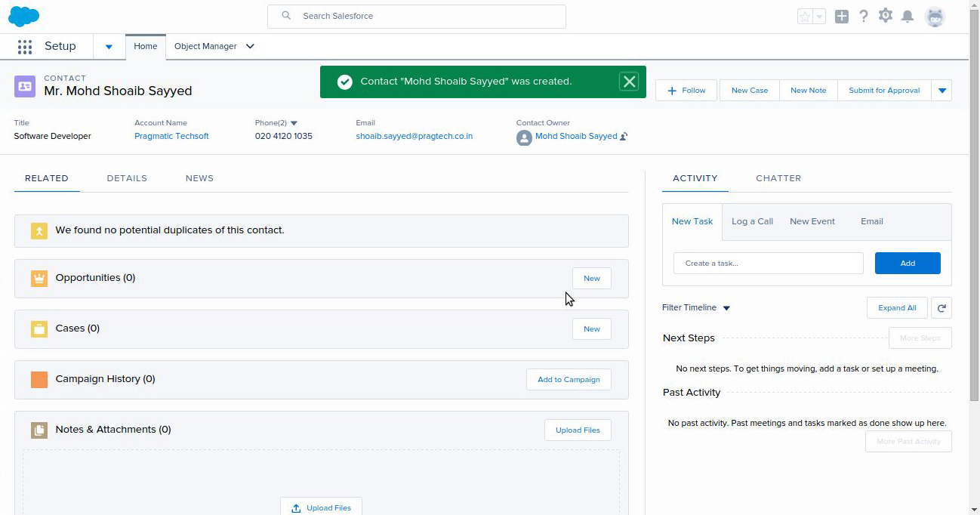Click the Notes & Attachments icon

pyautogui.click(x=39, y=430)
